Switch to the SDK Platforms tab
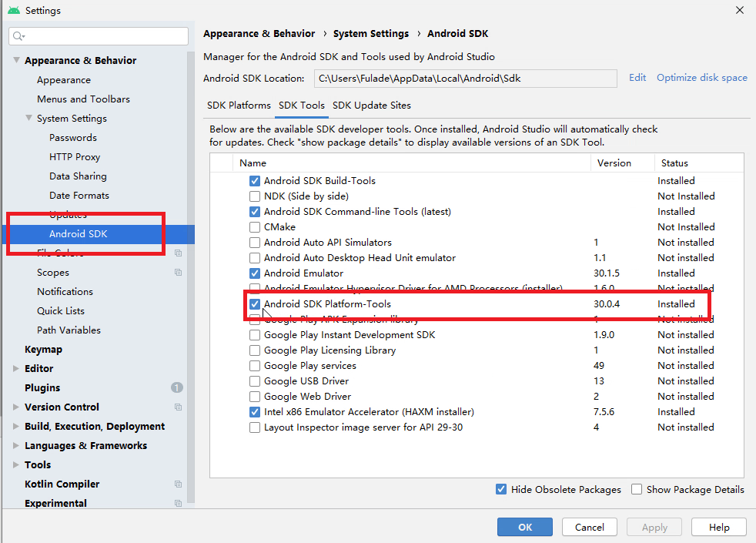The height and width of the screenshot is (543, 756). 239,105
